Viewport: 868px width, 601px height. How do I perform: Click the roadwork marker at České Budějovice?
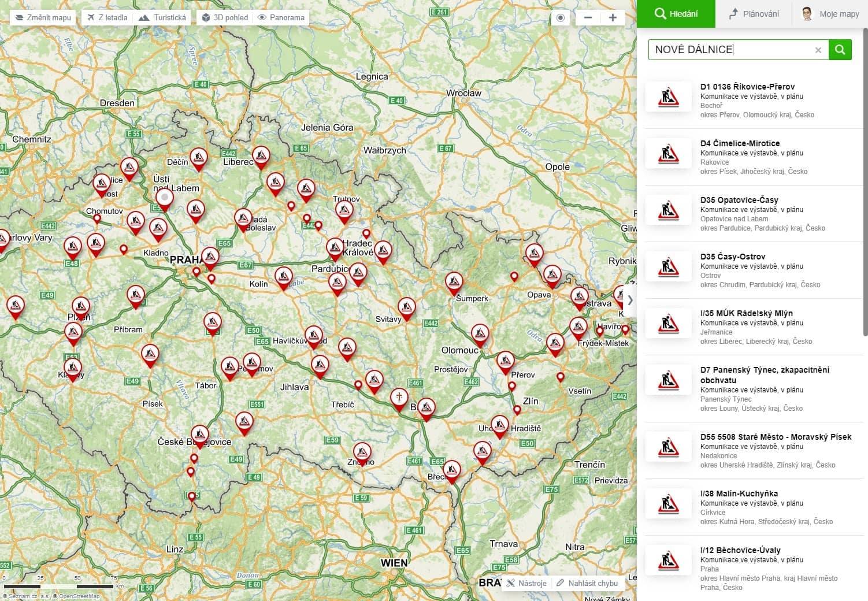[x=200, y=436]
